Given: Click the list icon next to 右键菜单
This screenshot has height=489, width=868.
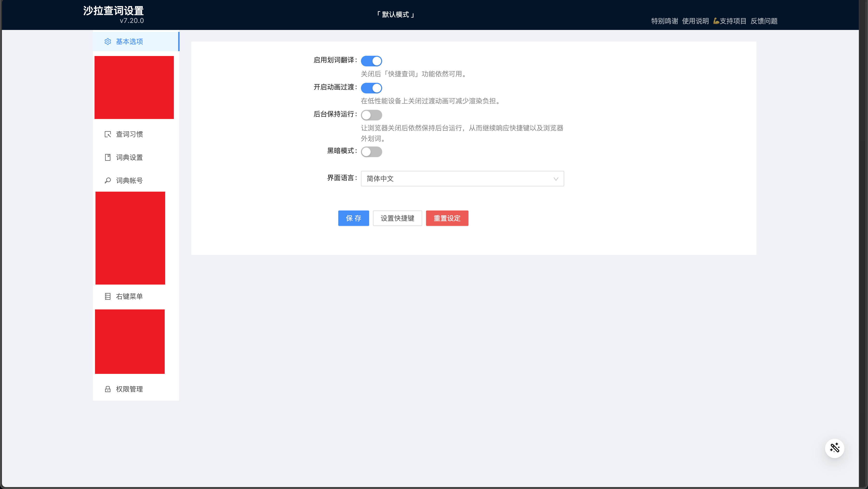Looking at the screenshot, I should click(x=108, y=296).
